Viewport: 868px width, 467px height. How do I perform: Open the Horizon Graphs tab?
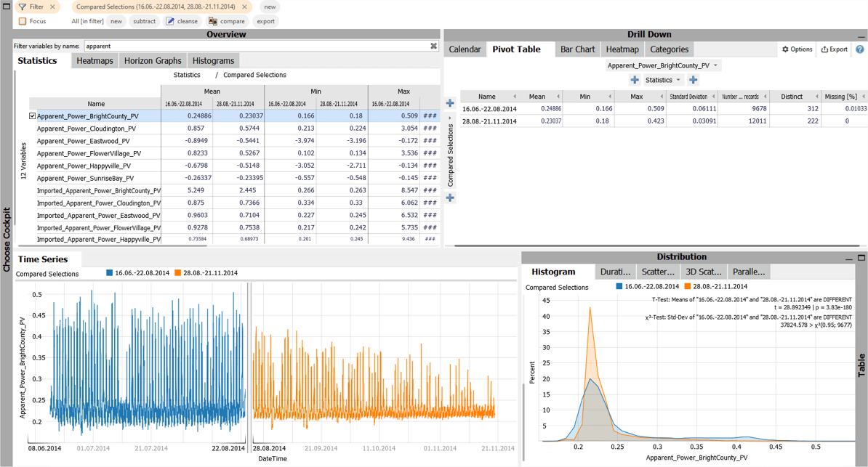click(x=153, y=61)
